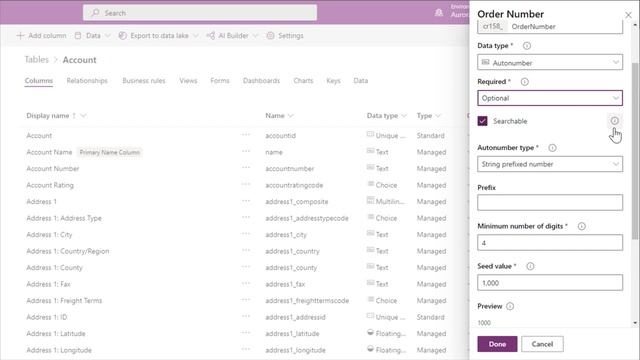Click the Add column button label
640x360 pixels.
pyautogui.click(x=47, y=36)
